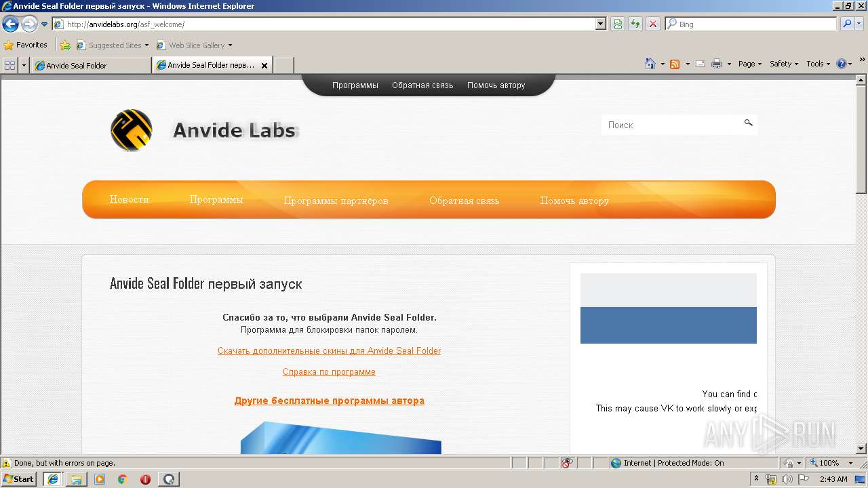Image resolution: width=868 pixels, height=488 pixels.
Task: Open the Page menu
Action: 750,64
